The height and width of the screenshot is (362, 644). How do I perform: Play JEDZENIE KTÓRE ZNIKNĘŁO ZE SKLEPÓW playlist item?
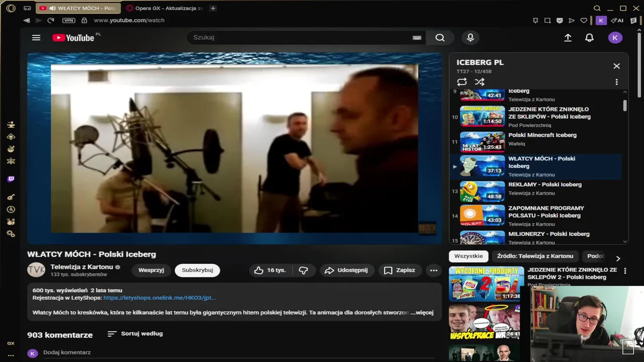click(536, 117)
